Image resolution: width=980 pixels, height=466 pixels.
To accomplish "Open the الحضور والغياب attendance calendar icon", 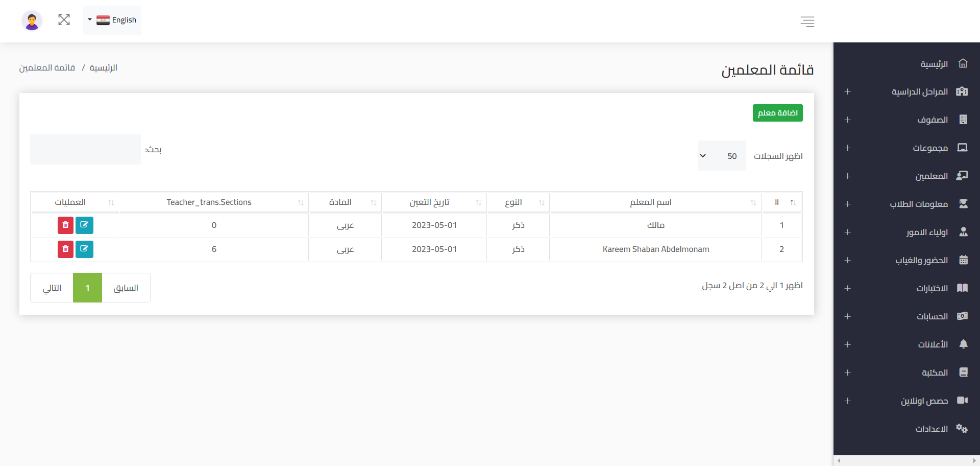I will (x=964, y=260).
